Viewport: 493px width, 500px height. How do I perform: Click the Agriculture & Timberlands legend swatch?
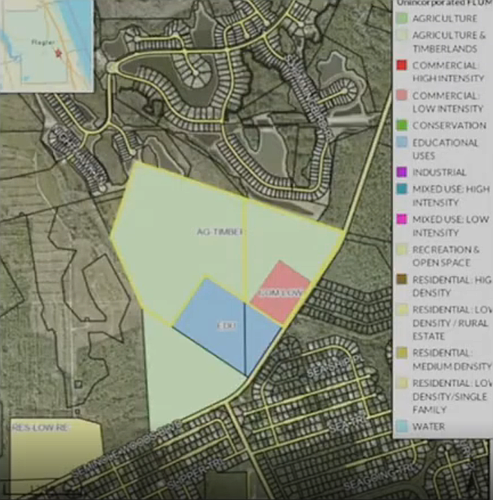point(402,35)
